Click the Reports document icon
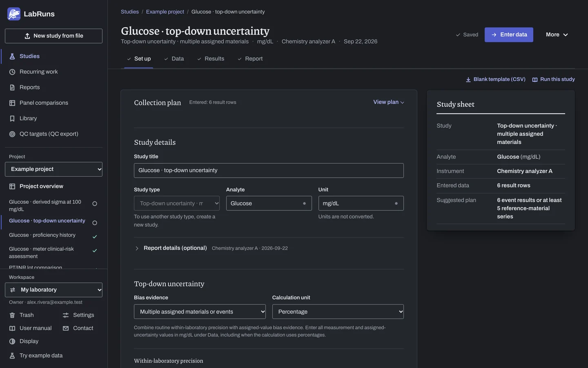 12,88
